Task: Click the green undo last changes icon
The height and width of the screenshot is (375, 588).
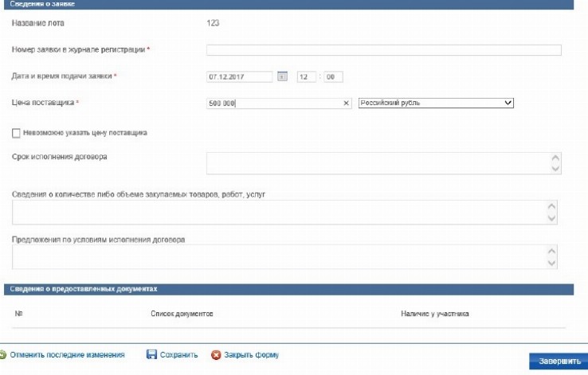Action: 3,354
